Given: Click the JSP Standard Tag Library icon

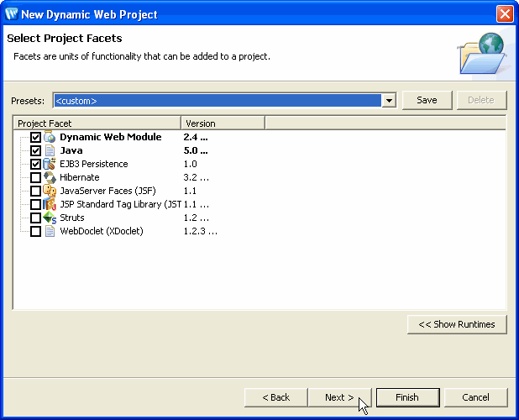Looking at the screenshot, I should click(50, 204).
